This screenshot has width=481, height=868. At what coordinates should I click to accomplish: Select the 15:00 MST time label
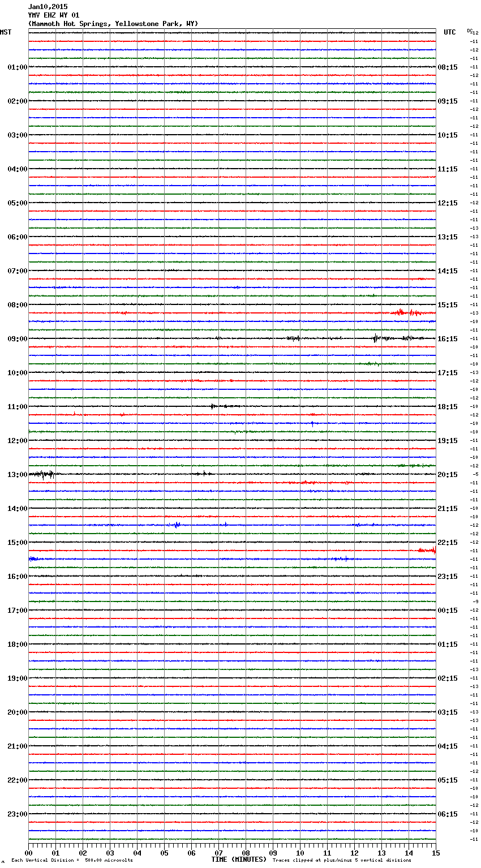18,543
